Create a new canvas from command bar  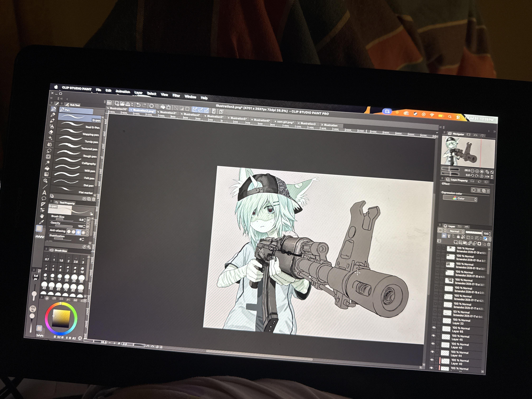pyautogui.click(x=117, y=103)
